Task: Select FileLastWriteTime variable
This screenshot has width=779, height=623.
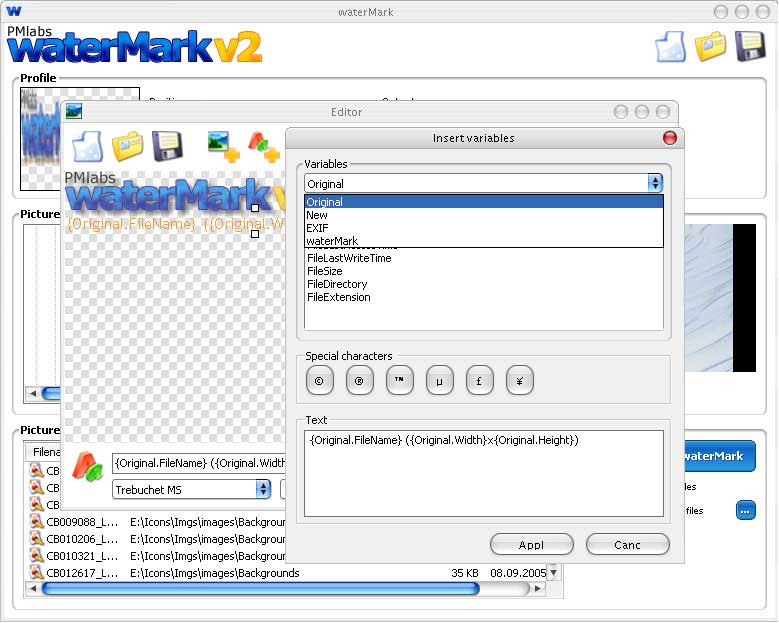Action: [349, 258]
